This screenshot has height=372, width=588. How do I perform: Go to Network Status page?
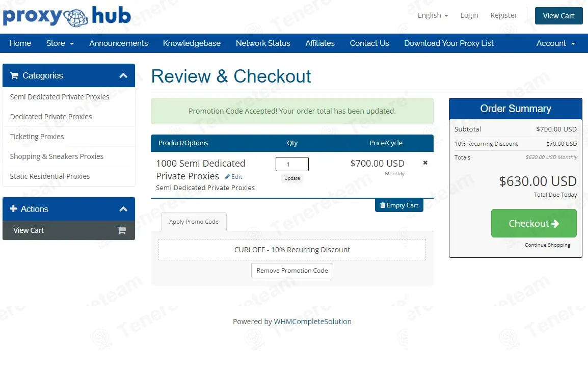click(x=263, y=43)
